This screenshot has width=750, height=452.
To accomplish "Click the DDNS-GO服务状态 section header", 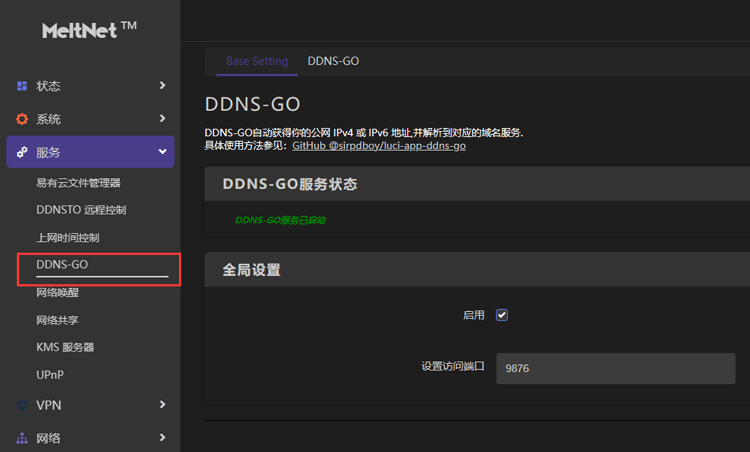I will [x=290, y=184].
